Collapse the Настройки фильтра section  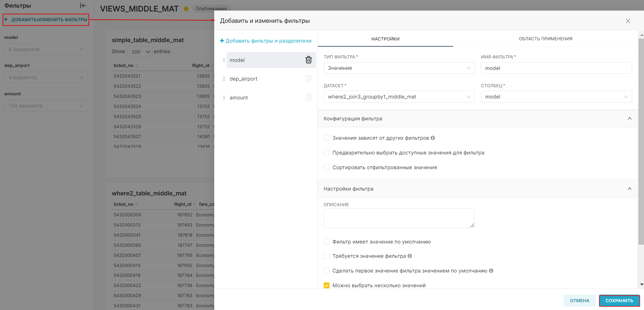(630, 189)
